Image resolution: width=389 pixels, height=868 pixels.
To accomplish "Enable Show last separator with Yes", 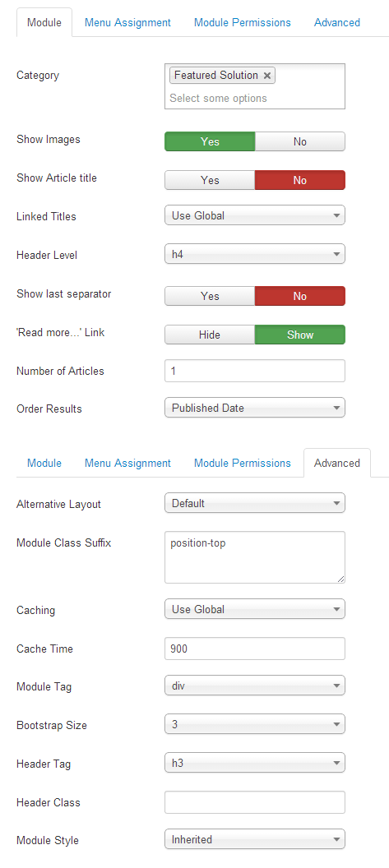I will coord(210,296).
